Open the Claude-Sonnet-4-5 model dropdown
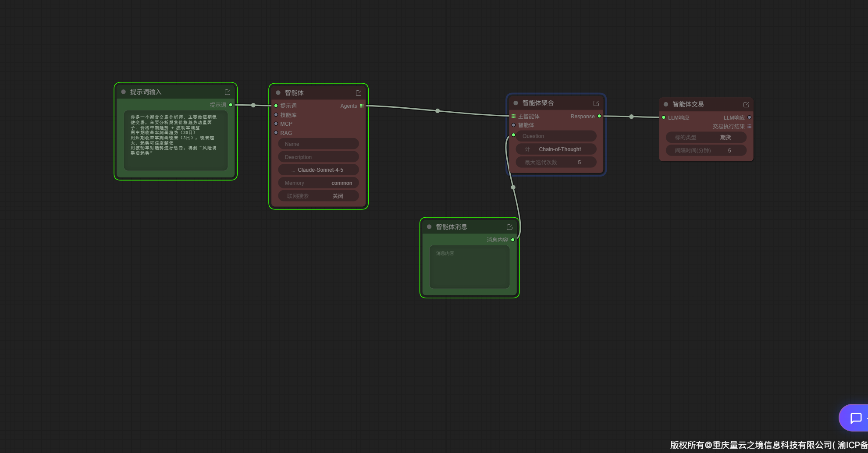Screen dimensions: 868x453 pyautogui.click(x=318, y=170)
